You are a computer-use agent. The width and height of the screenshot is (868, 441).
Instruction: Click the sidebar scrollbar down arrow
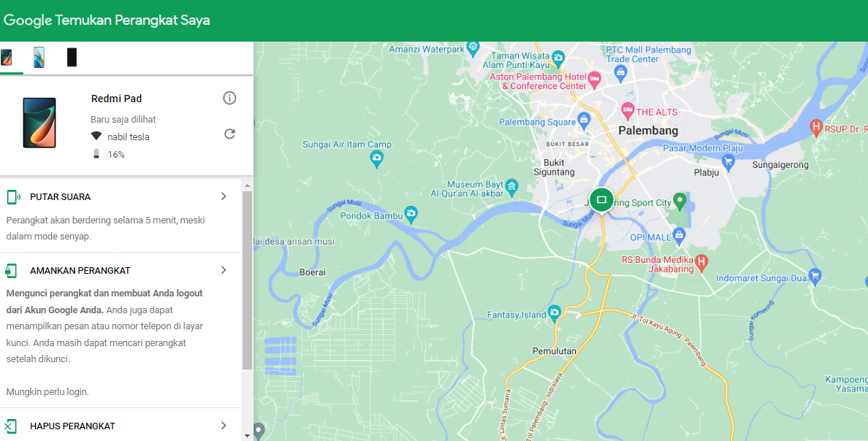(x=248, y=436)
